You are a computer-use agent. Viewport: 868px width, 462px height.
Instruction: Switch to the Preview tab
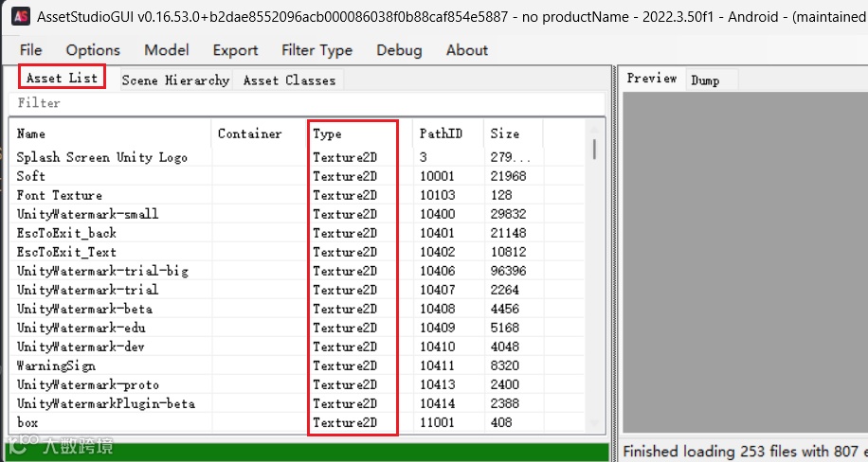pos(652,79)
